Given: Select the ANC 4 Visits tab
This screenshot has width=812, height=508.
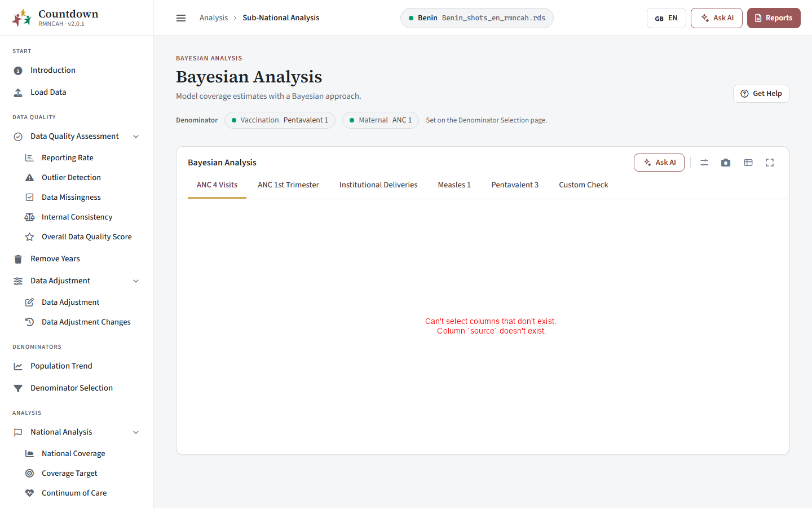Looking at the screenshot, I should 217,185.
